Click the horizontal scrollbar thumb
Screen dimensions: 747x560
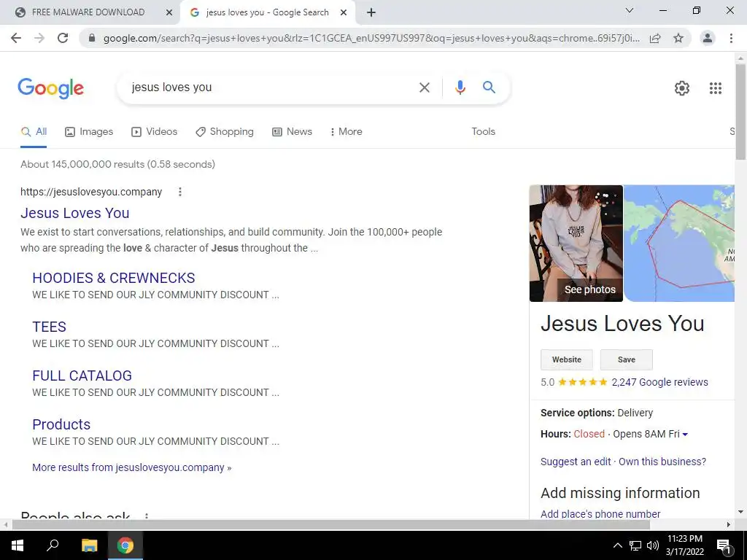click(x=331, y=524)
